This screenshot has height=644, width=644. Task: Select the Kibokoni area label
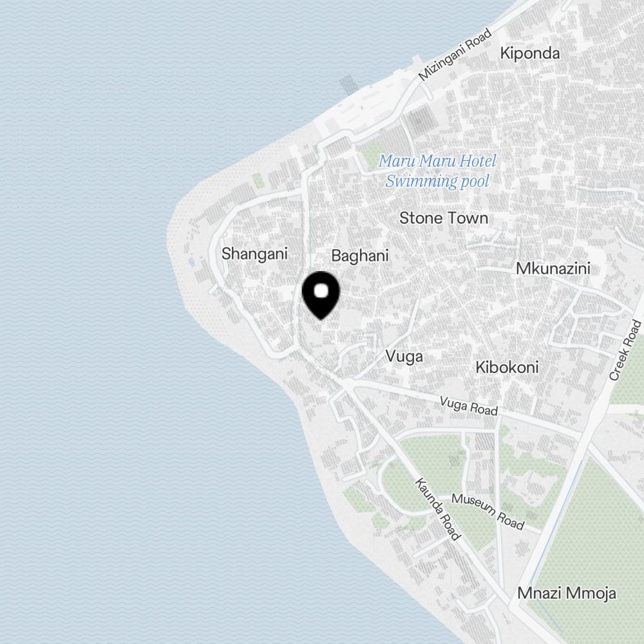coord(507,367)
